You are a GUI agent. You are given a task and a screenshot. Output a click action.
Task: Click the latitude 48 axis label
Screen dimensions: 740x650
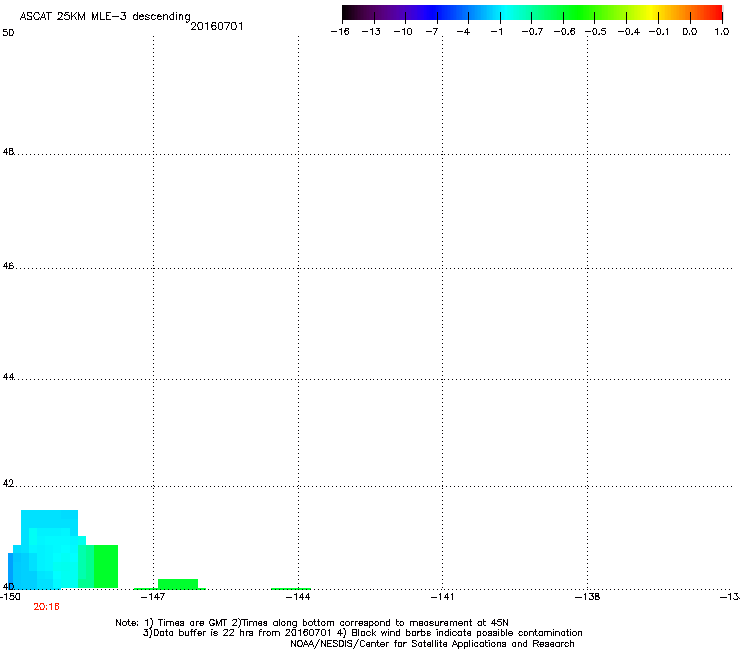pyautogui.click(x=8, y=152)
